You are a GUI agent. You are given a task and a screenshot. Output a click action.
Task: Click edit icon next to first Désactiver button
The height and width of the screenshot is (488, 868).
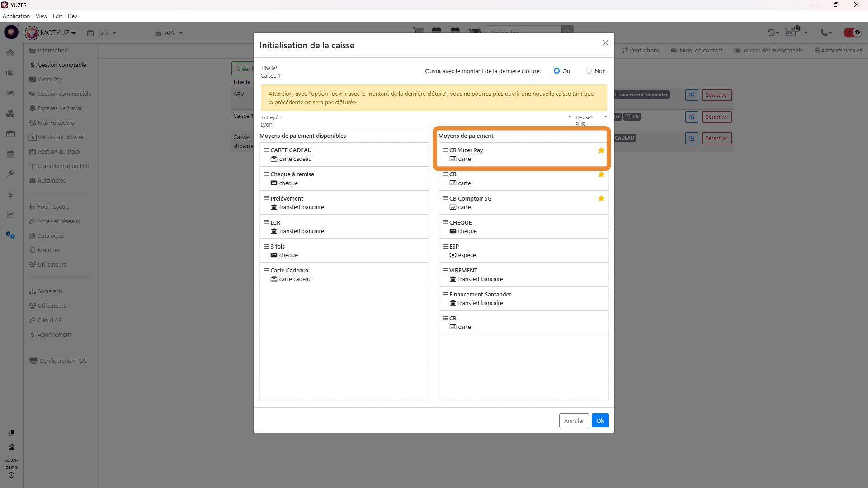pyautogui.click(x=691, y=95)
